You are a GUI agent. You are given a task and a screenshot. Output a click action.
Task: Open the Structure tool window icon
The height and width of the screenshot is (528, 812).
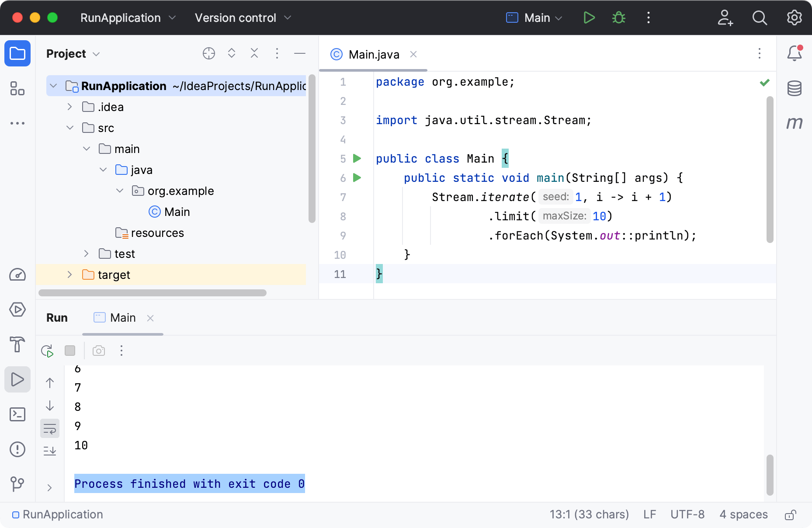[x=17, y=88]
